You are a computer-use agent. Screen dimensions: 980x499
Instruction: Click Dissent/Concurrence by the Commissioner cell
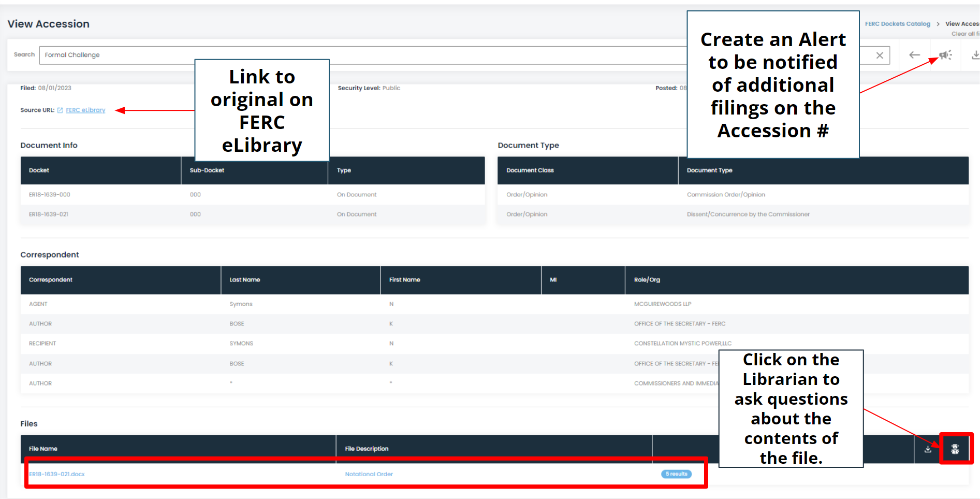tap(748, 215)
